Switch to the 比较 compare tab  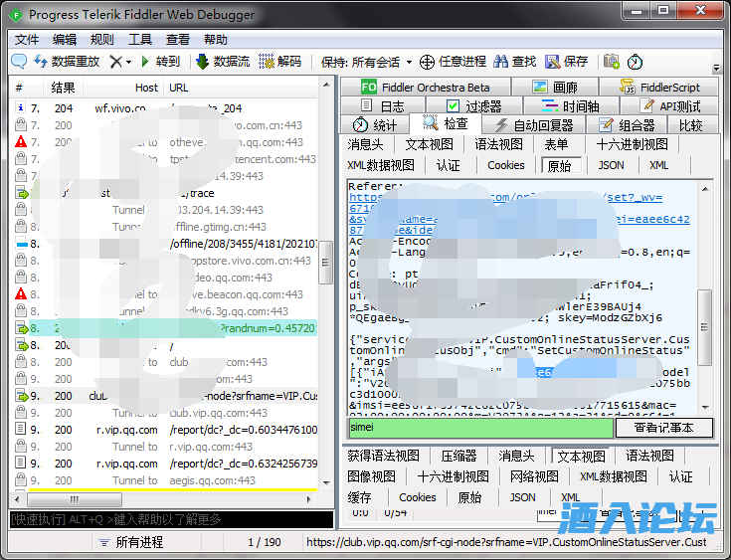click(691, 125)
